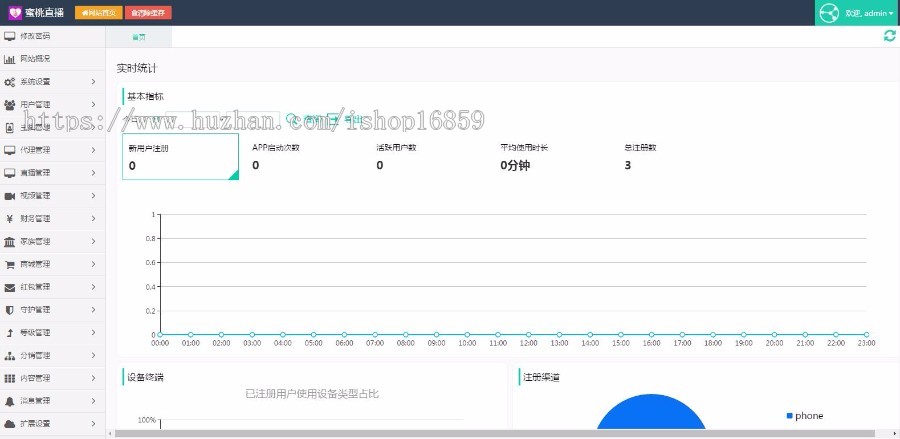Click the users group icon beside 用户管理
Screen dimensions: 900x439
pos(10,104)
